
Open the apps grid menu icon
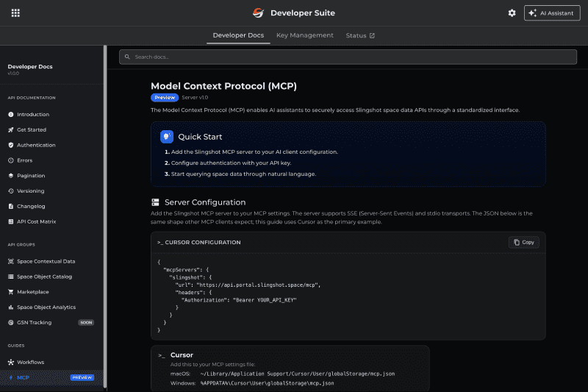coord(15,13)
